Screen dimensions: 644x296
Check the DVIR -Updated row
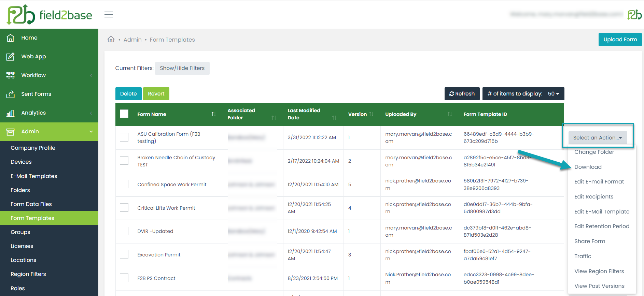[124, 231]
